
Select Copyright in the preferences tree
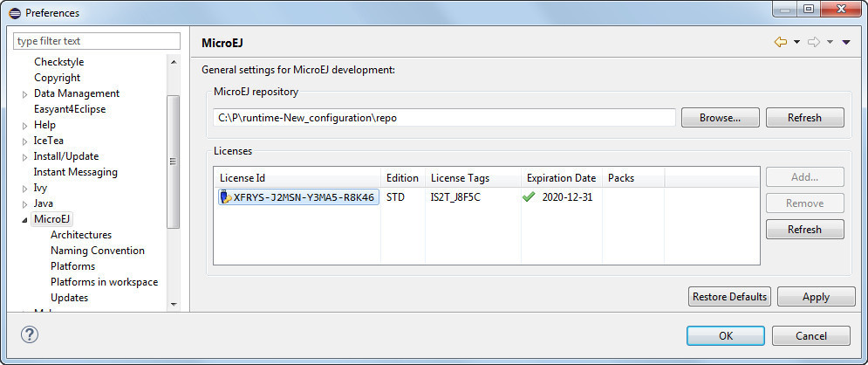(57, 78)
